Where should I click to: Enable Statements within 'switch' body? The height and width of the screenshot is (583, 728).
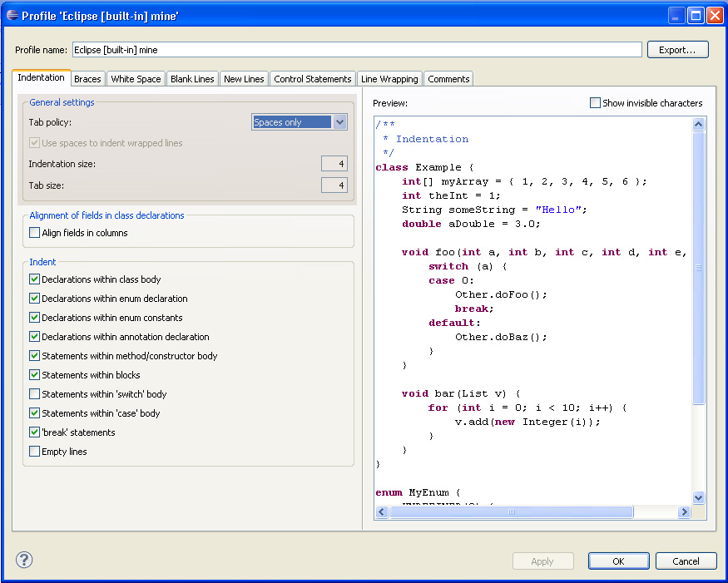click(x=35, y=394)
